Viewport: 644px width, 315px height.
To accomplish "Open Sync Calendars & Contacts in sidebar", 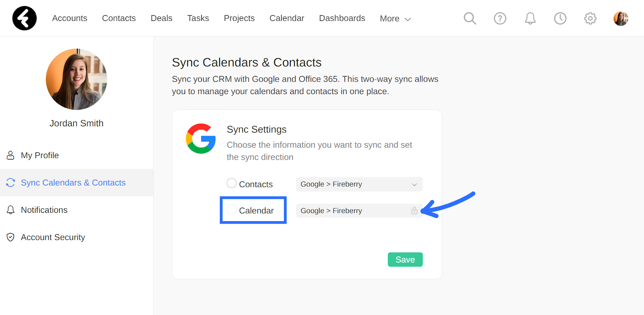I will [76, 183].
